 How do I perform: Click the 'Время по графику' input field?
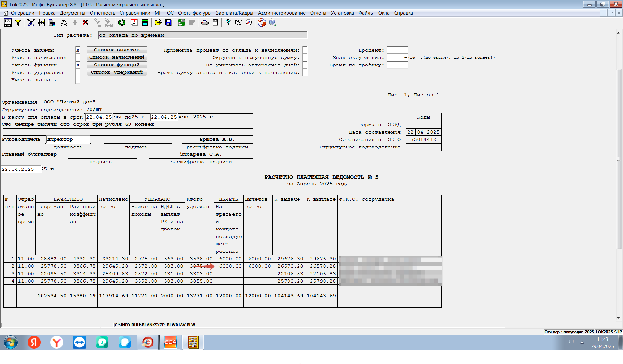coord(397,65)
